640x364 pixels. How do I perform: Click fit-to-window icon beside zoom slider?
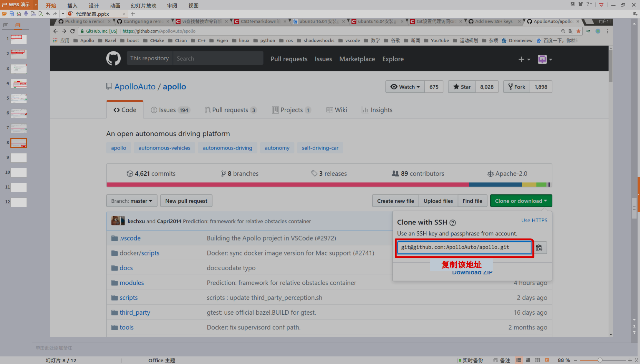pyautogui.click(x=637, y=360)
